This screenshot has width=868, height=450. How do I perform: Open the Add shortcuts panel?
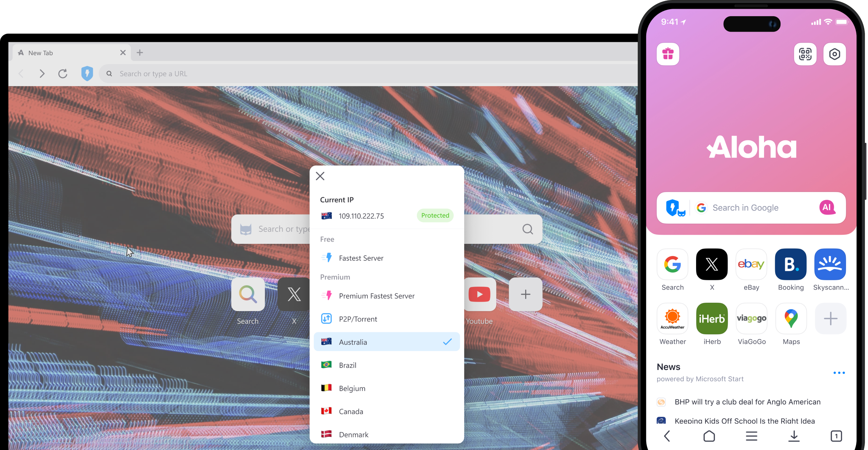tap(831, 318)
